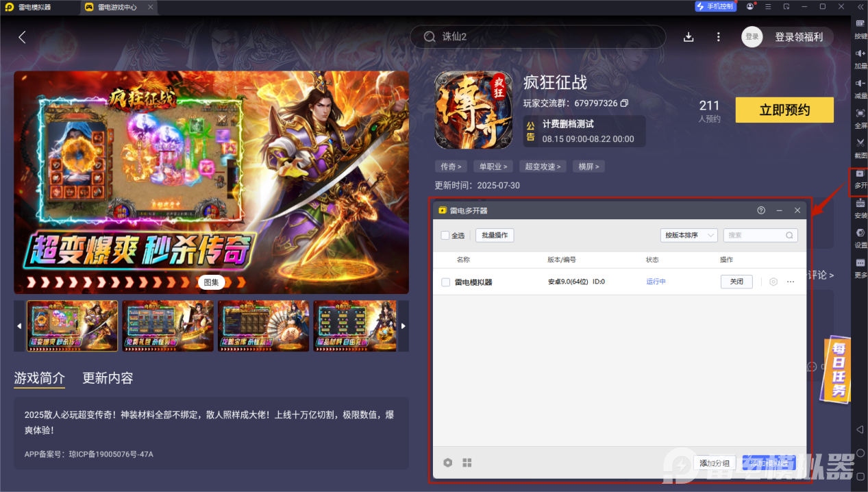Click the 运行中 status text
The image size is (868, 492).
[656, 282]
